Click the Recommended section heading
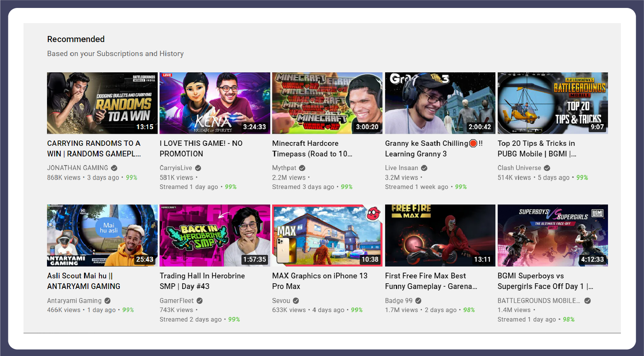The width and height of the screenshot is (644, 356). 76,39
